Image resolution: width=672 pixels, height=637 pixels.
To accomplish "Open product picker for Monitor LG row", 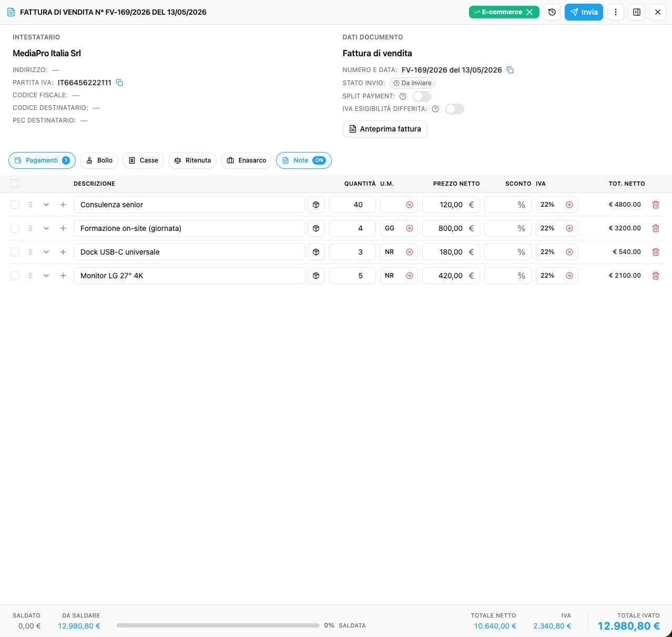I will pos(316,276).
